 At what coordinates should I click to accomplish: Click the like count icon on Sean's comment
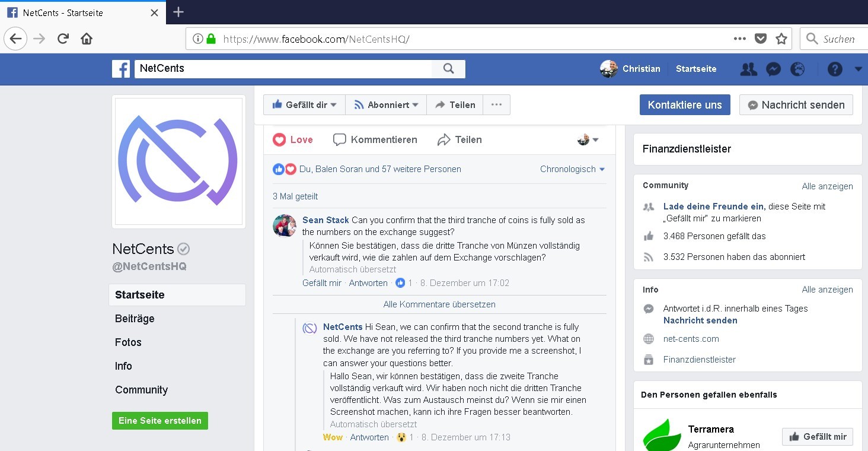pos(400,283)
